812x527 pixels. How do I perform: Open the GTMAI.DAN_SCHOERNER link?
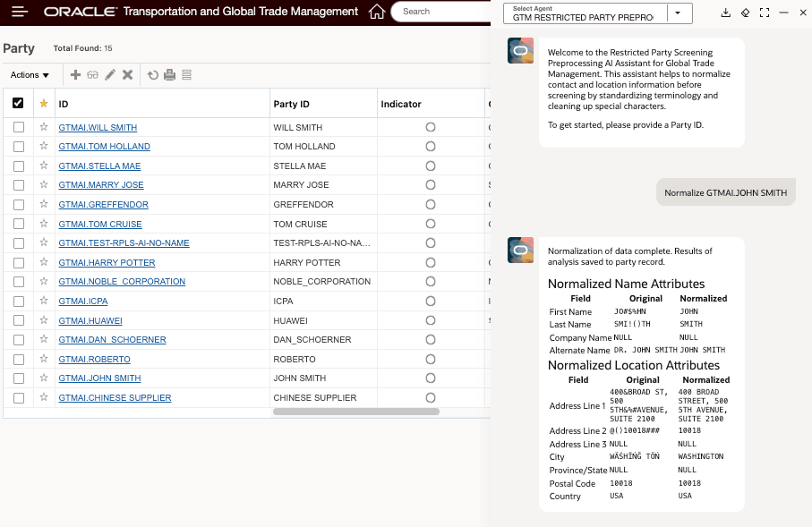[x=113, y=340]
